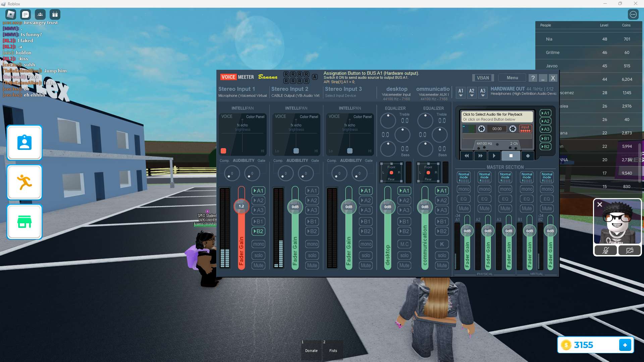Open hardware output A2 device dropdown

pyautogui.click(x=472, y=92)
